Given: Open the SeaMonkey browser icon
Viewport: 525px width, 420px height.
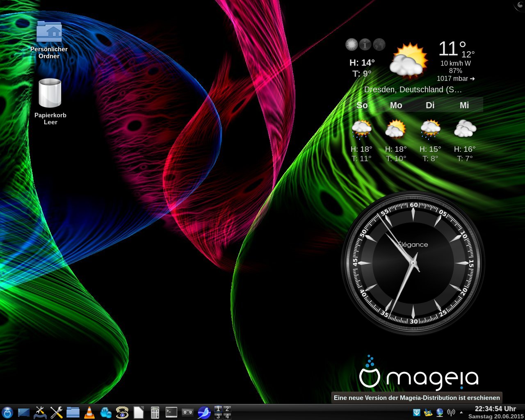Looking at the screenshot, I should click(x=204, y=412).
